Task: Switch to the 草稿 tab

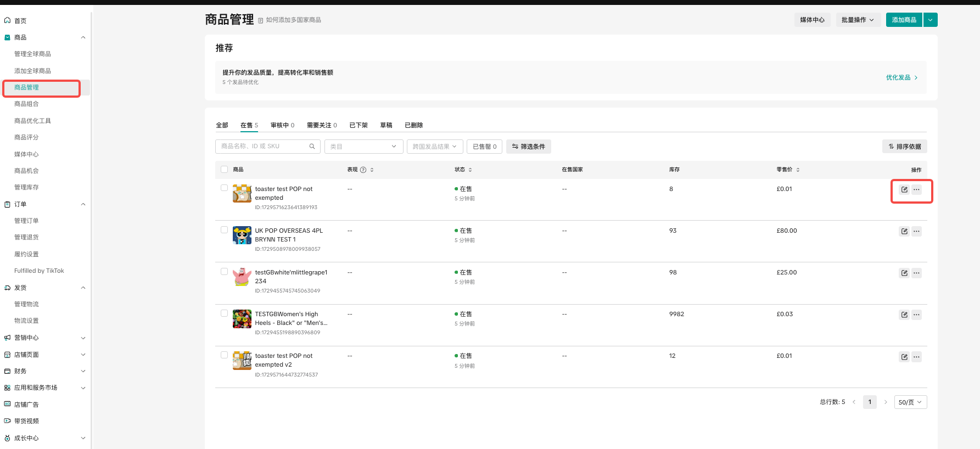Action: click(x=386, y=125)
